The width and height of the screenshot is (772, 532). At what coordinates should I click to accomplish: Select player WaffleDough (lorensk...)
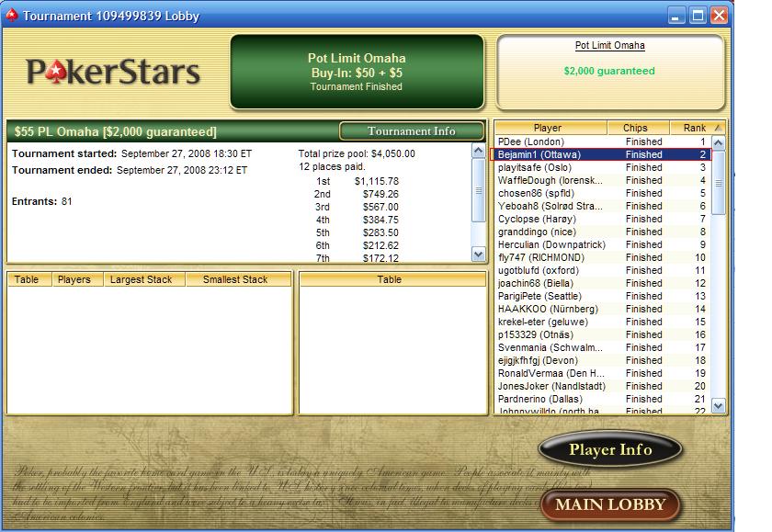[x=602, y=180]
